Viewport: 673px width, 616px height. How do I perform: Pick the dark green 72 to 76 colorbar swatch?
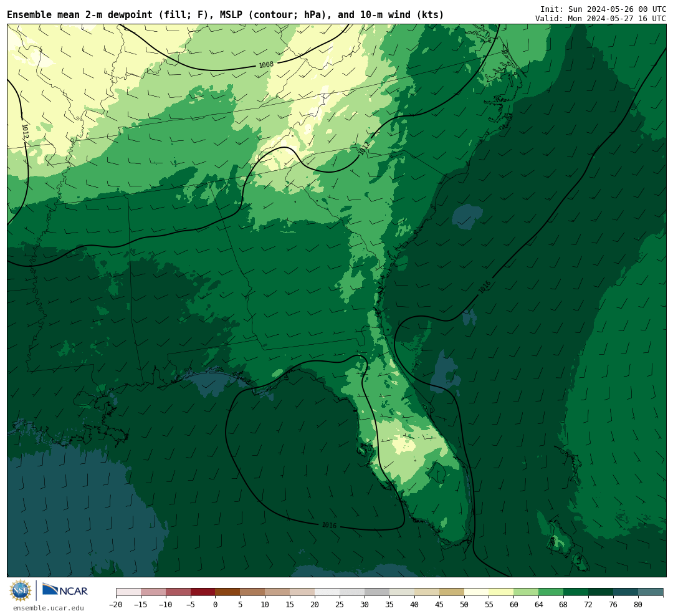pyautogui.click(x=601, y=592)
